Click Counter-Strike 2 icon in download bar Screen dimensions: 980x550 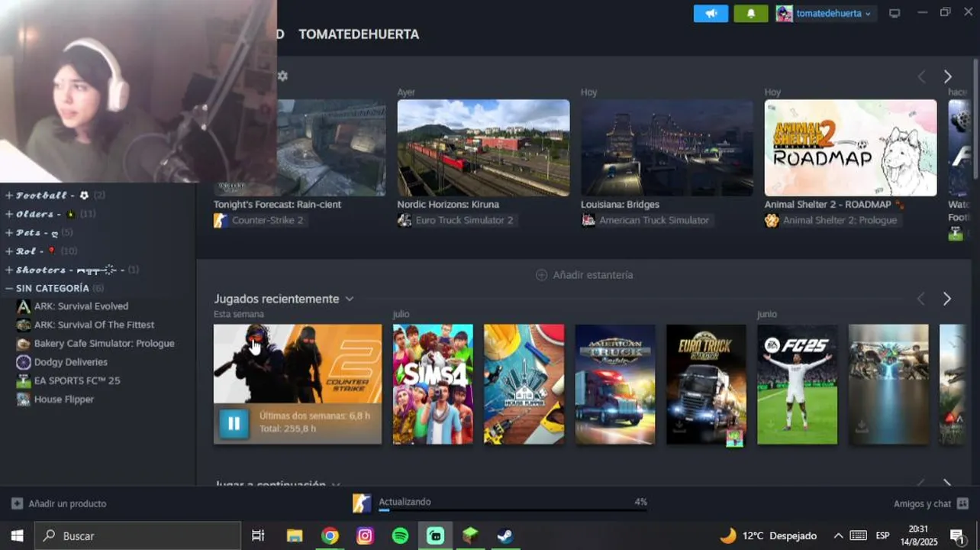click(362, 503)
